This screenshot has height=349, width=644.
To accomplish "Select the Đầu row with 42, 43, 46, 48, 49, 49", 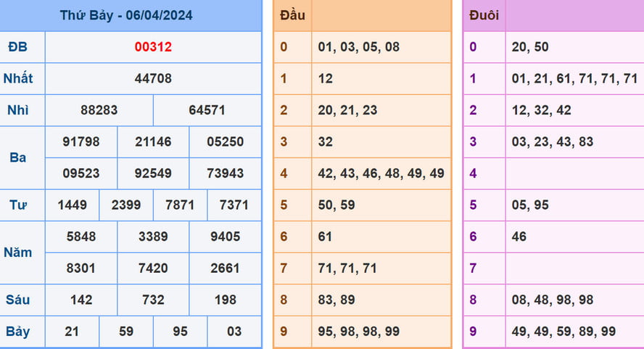I will (381, 173).
